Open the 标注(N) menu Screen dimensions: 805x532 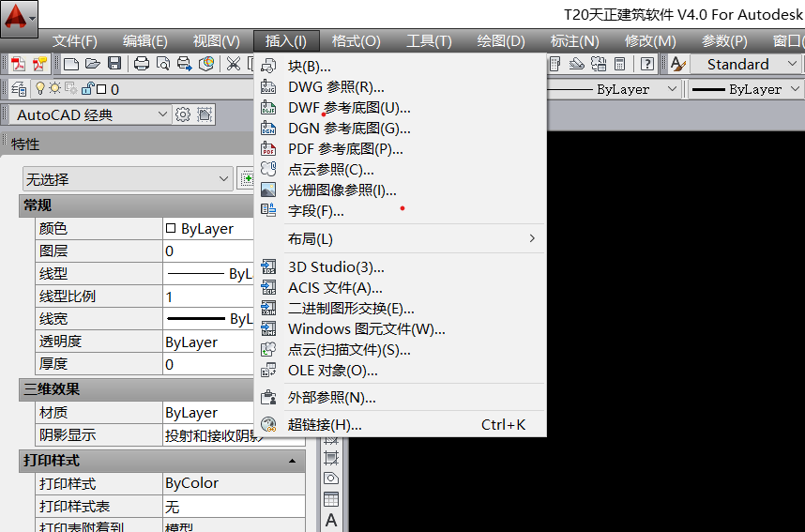tap(575, 41)
